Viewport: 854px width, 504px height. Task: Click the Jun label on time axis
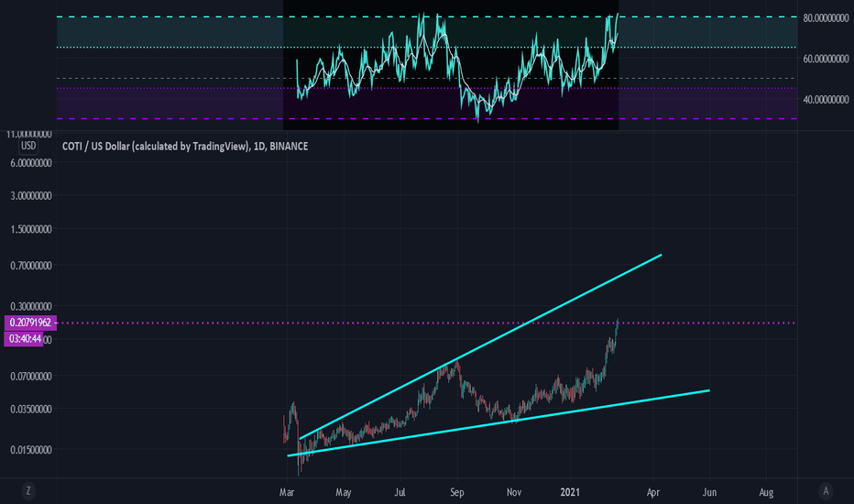(x=709, y=492)
